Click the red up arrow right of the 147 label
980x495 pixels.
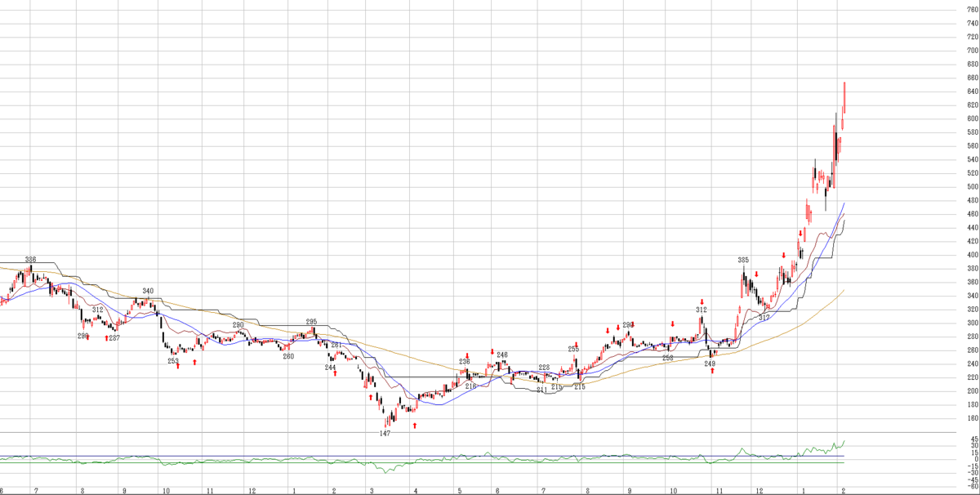click(x=415, y=426)
